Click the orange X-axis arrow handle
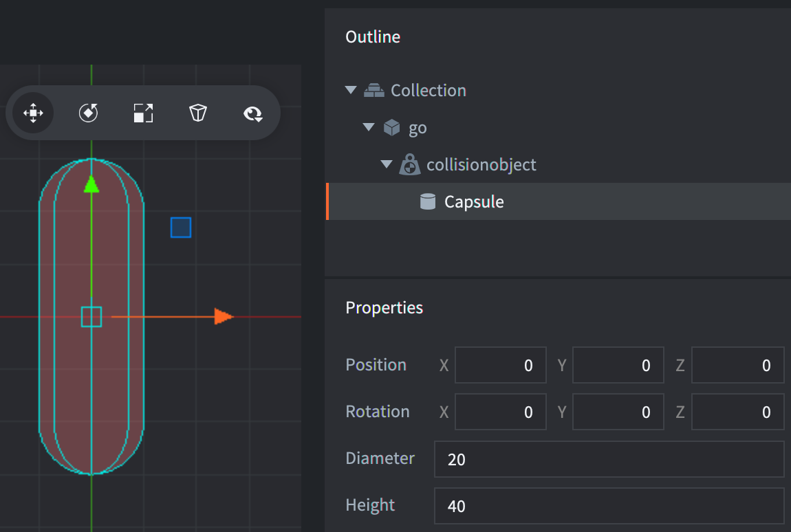The height and width of the screenshot is (532, 791). (x=223, y=317)
